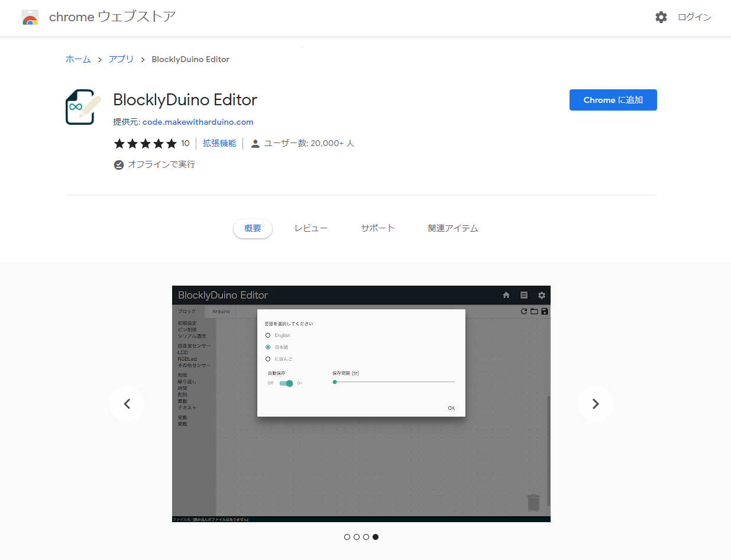Click the 保存間隔 save interval slider
The width and height of the screenshot is (731, 560).
tap(394, 382)
